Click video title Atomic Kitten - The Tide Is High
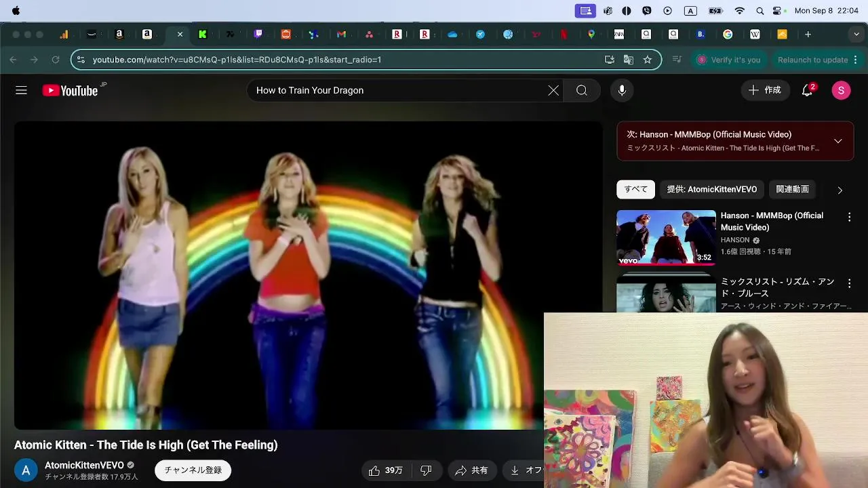The image size is (868, 488). click(x=146, y=445)
